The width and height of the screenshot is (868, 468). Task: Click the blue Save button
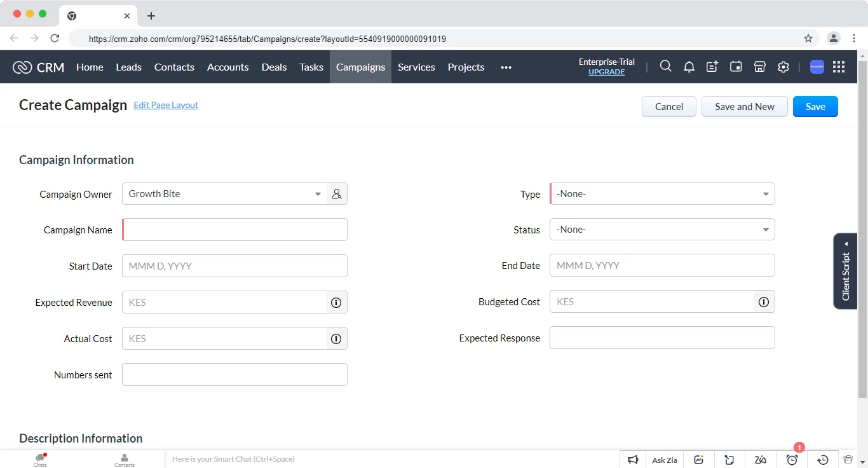pos(815,106)
